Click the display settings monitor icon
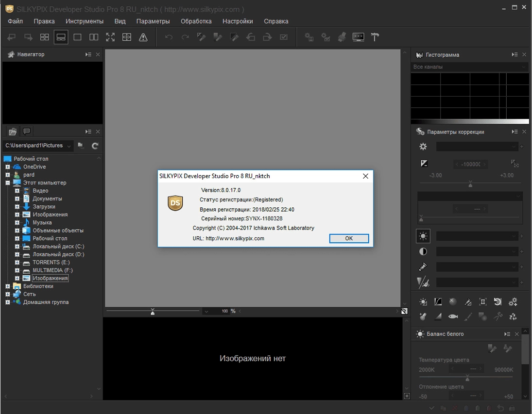This screenshot has width=532, height=414. tap(358, 37)
